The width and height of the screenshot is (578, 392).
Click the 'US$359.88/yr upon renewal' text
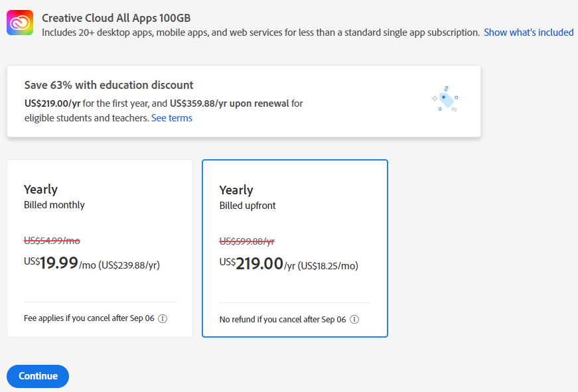230,103
